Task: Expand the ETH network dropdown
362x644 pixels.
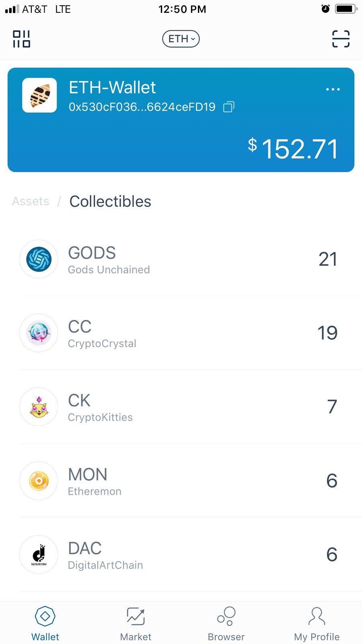Action: (x=181, y=39)
